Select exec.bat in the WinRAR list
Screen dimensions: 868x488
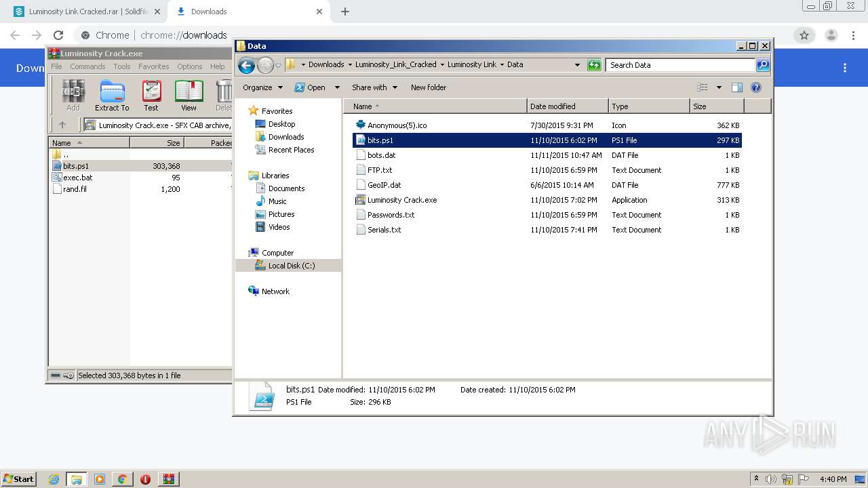coord(77,178)
